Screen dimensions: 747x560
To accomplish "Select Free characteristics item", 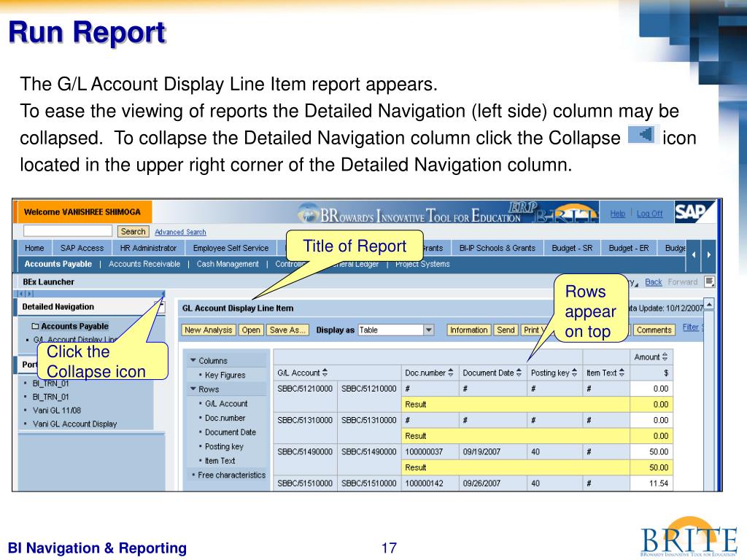I will click(231, 475).
